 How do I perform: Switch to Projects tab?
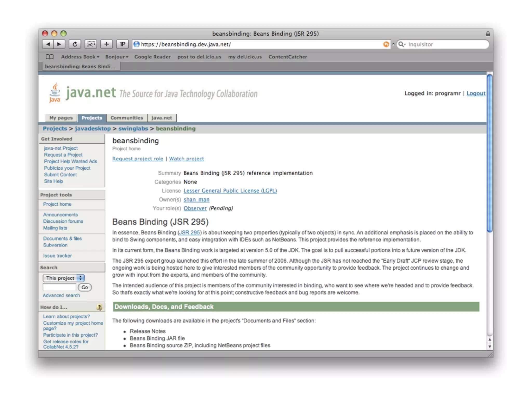[x=92, y=118]
